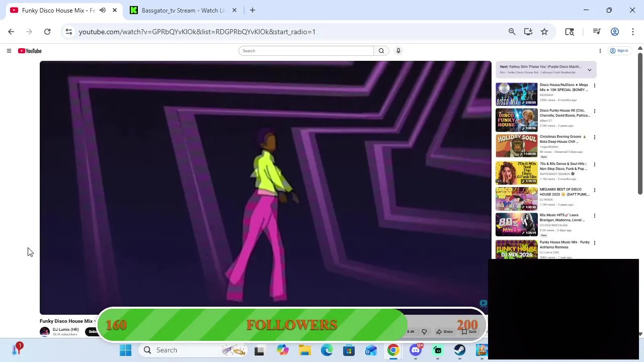
Task: Close the Bassgator_tv Stream tab
Action: point(234,10)
